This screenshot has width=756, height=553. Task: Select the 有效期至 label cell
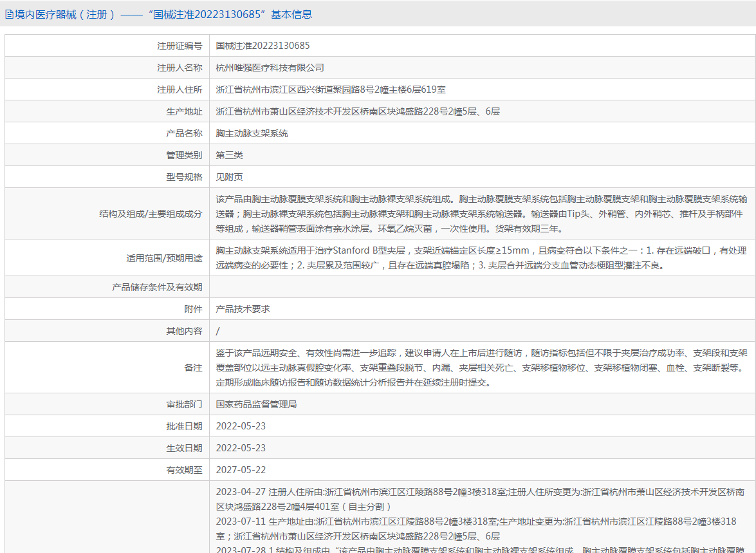pos(184,470)
